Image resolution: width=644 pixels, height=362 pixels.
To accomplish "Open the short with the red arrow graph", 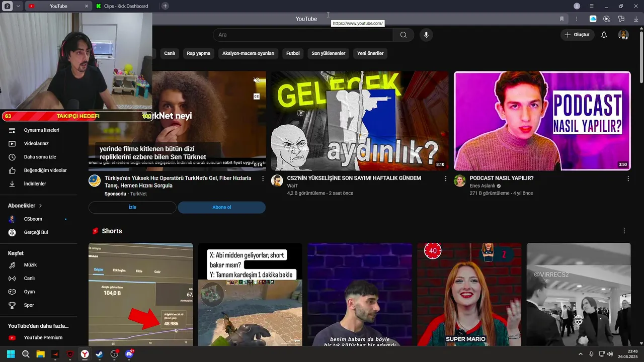I will (x=141, y=295).
